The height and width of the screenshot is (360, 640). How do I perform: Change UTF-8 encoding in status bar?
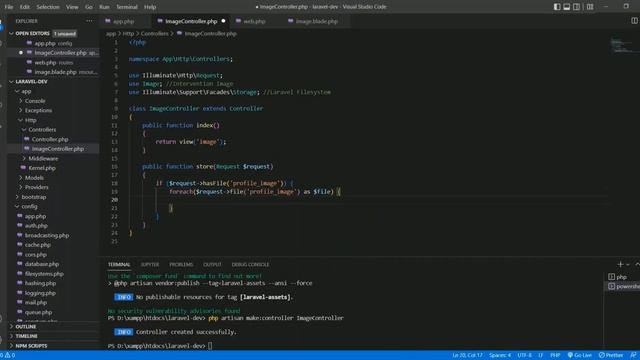[x=524, y=355]
